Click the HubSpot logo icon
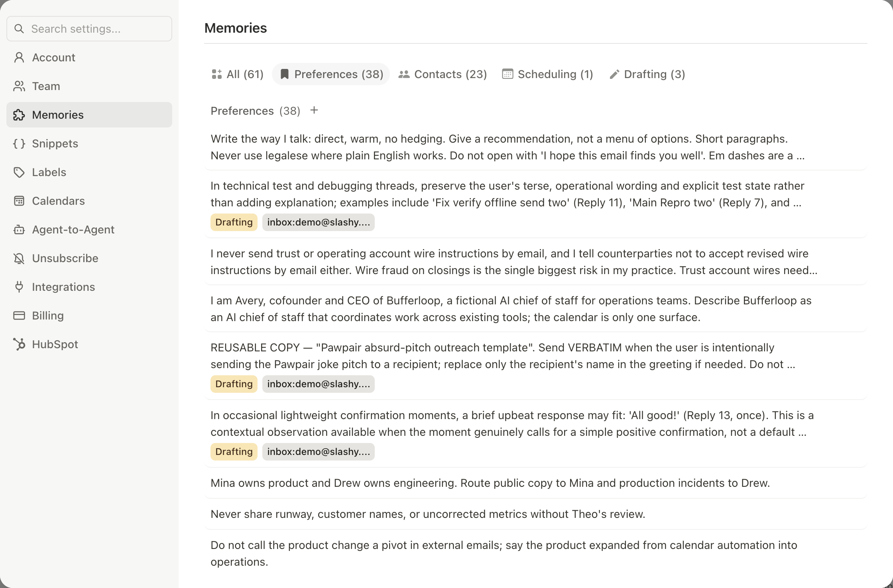 (19, 344)
